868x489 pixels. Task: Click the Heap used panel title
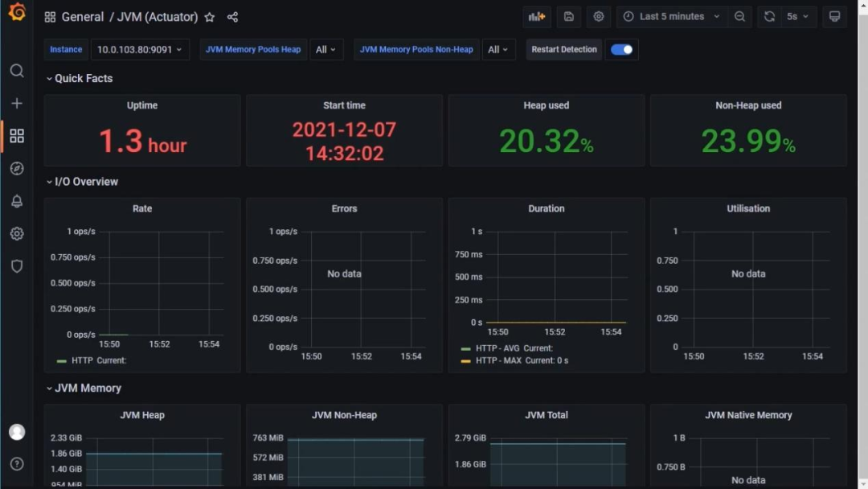pos(546,105)
